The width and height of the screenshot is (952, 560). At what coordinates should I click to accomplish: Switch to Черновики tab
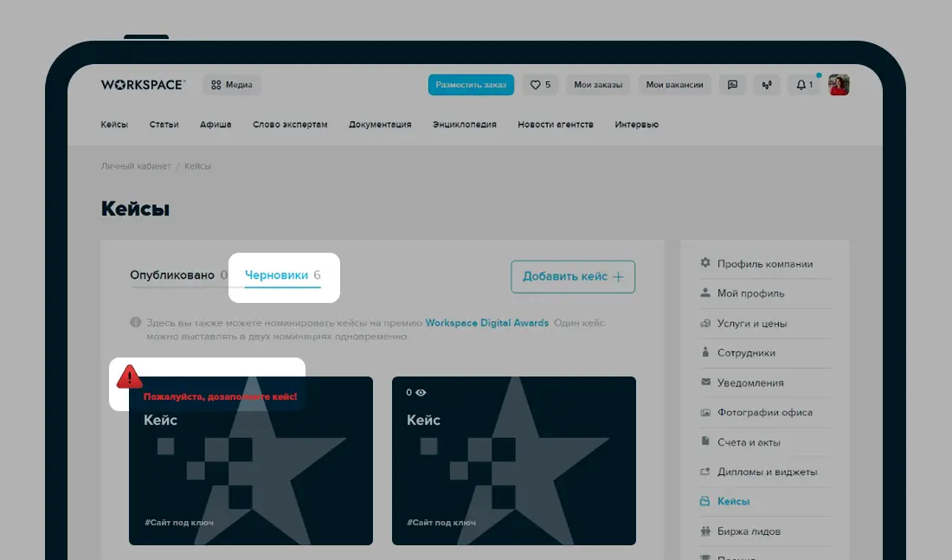click(282, 275)
